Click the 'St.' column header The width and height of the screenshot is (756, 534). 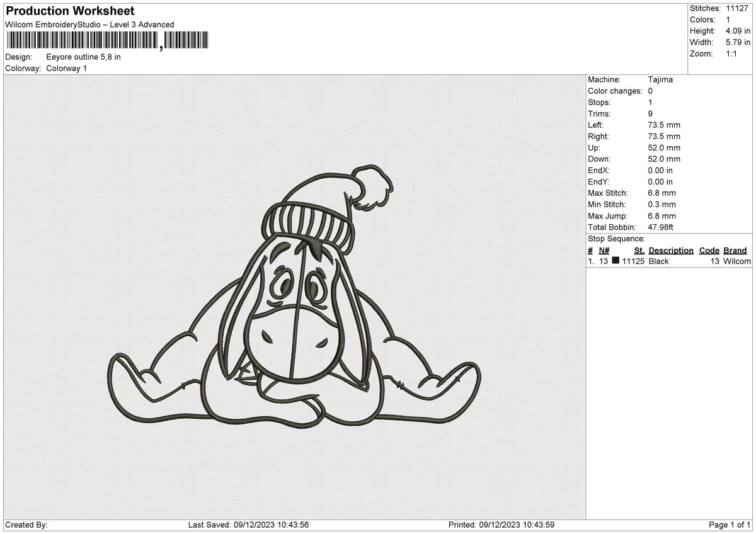[x=639, y=250]
